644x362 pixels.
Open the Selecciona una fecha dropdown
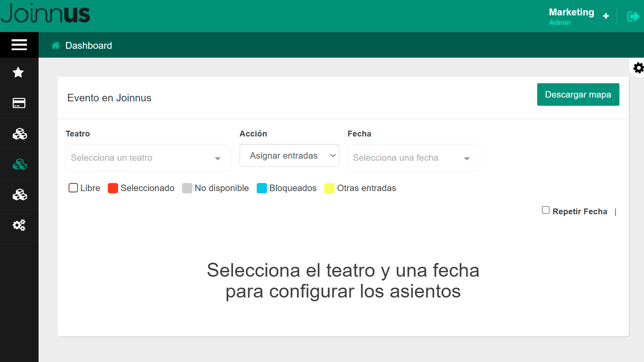(413, 158)
